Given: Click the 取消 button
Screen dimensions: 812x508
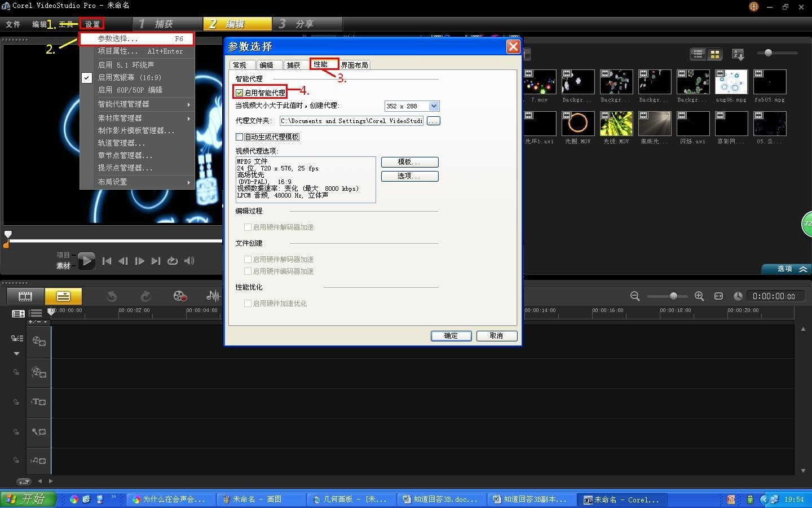Looking at the screenshot, I should (496, 336).
